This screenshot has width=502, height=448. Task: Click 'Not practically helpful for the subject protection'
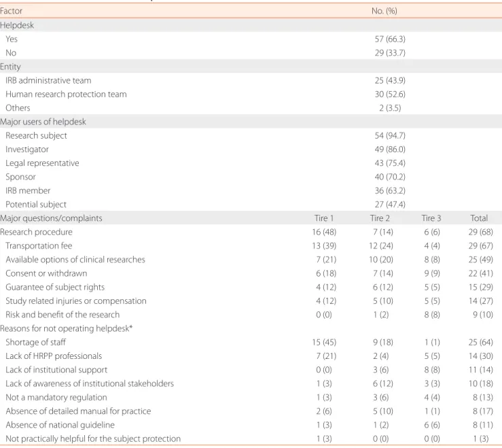(x=93, y=438)
